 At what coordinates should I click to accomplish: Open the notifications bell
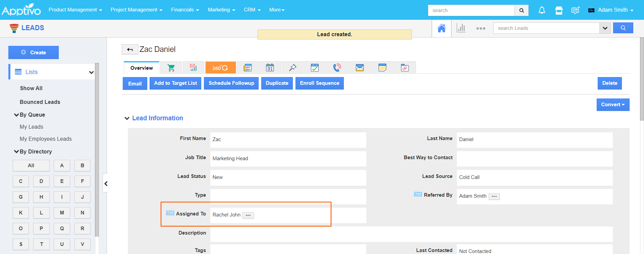pyautogui.click(x=542, y=10)
